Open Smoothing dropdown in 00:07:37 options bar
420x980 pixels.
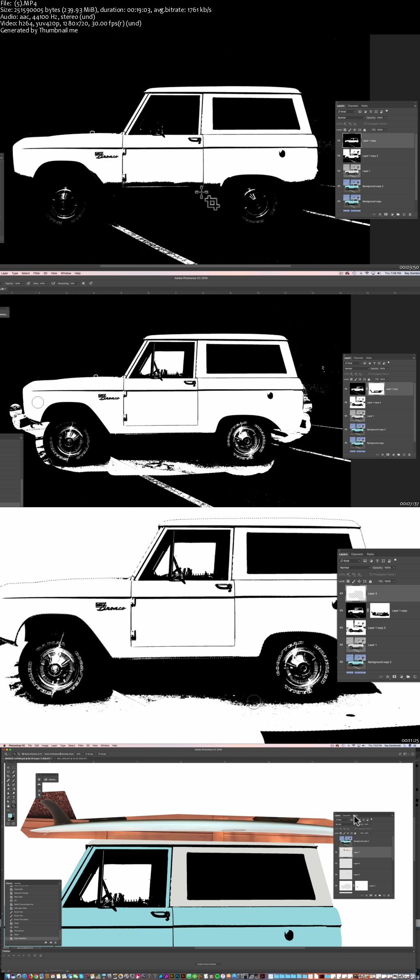(x=78, y=283)
